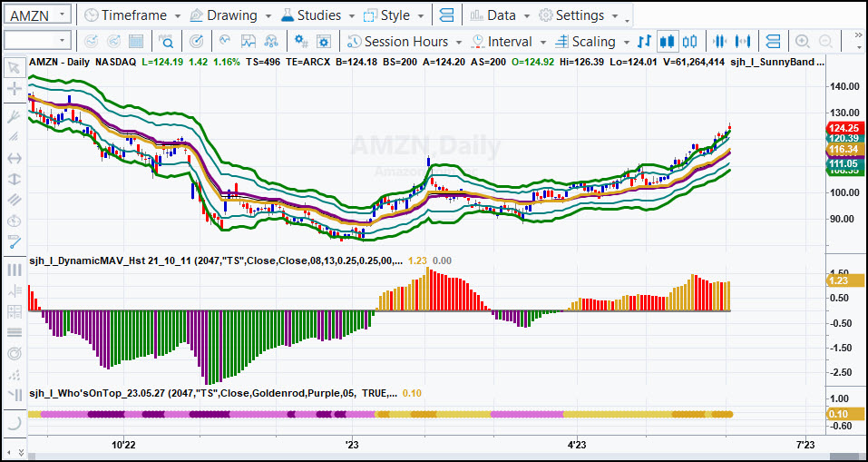Click the wave line in circle icon
868x462 pixels.
[225, 41]
